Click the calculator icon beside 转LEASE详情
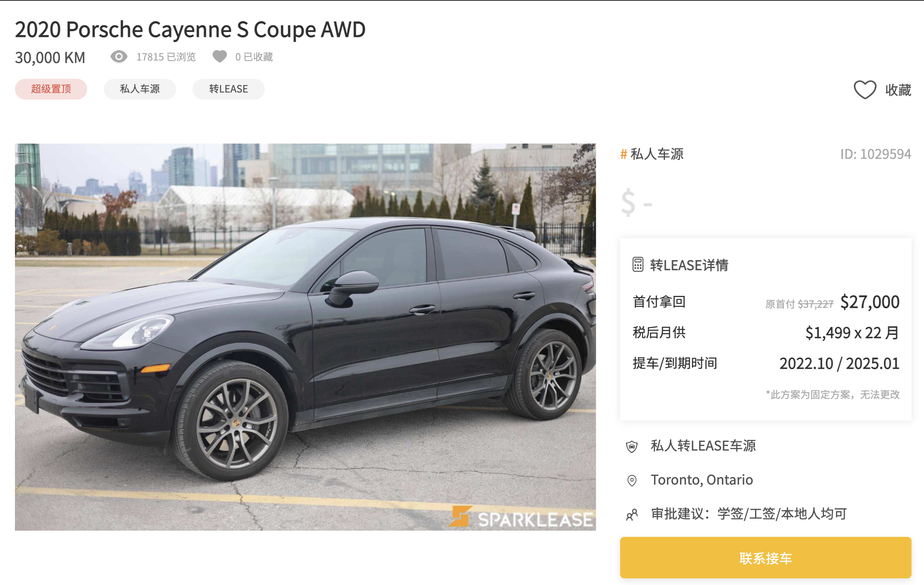 coord(638,265)
